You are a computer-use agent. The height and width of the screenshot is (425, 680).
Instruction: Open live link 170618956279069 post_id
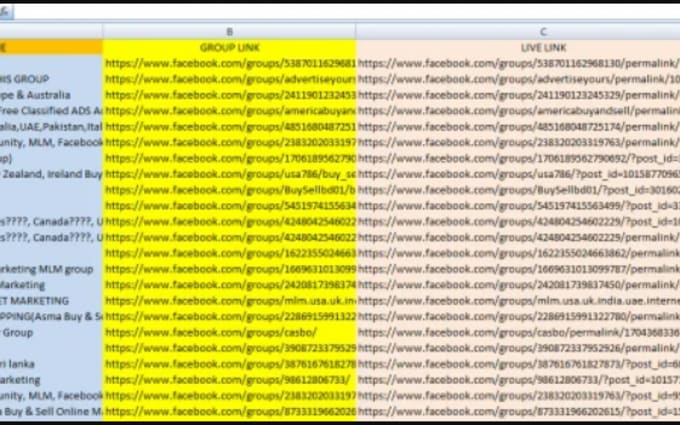[x=518, y=158]
